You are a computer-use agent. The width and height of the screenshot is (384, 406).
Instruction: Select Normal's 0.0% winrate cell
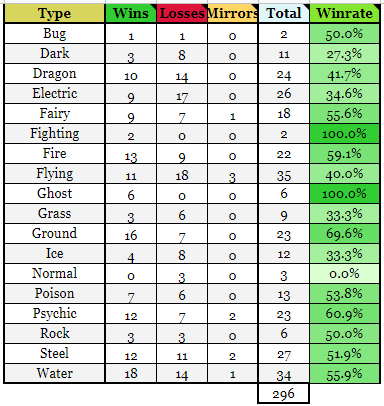(x=345, y=274)
